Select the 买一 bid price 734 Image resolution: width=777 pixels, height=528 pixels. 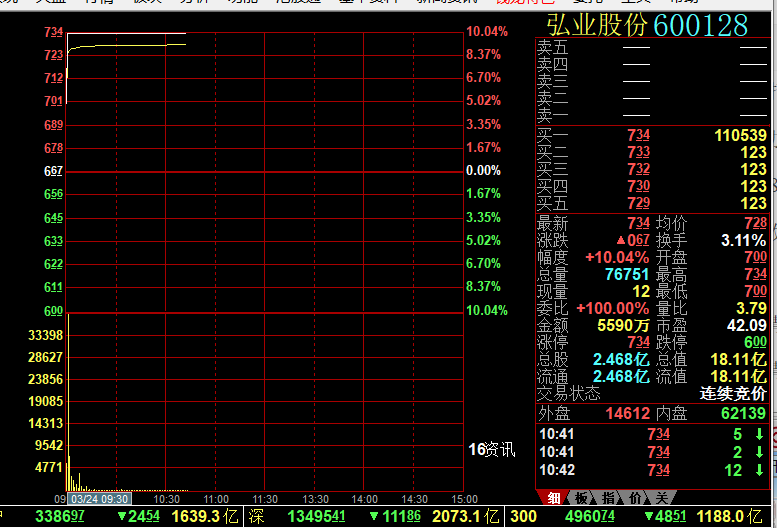tap(638, 135)
